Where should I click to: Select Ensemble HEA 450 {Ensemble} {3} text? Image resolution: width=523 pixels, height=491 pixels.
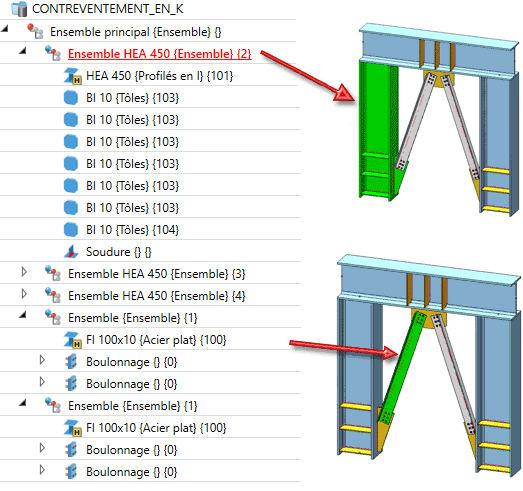(x=156, y=274)
